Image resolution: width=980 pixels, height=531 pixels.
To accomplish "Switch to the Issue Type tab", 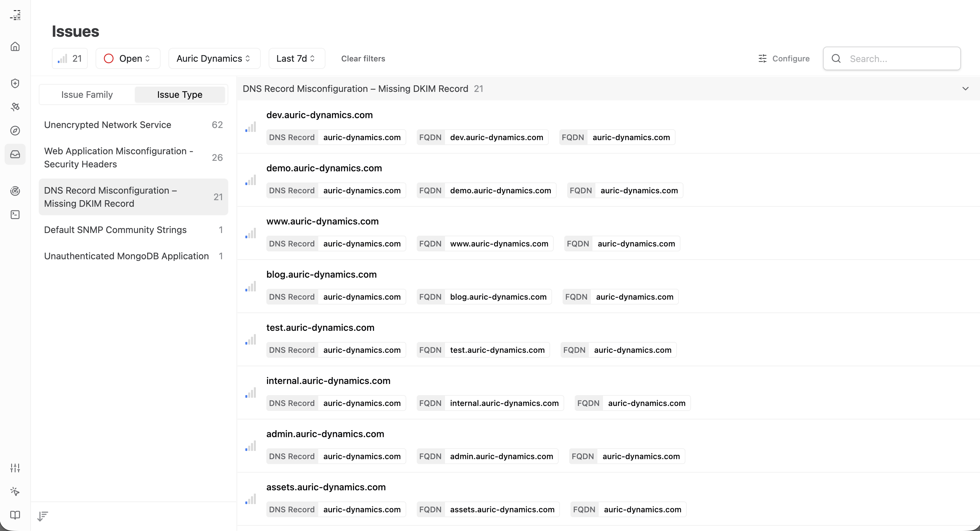I will point(180,95).
